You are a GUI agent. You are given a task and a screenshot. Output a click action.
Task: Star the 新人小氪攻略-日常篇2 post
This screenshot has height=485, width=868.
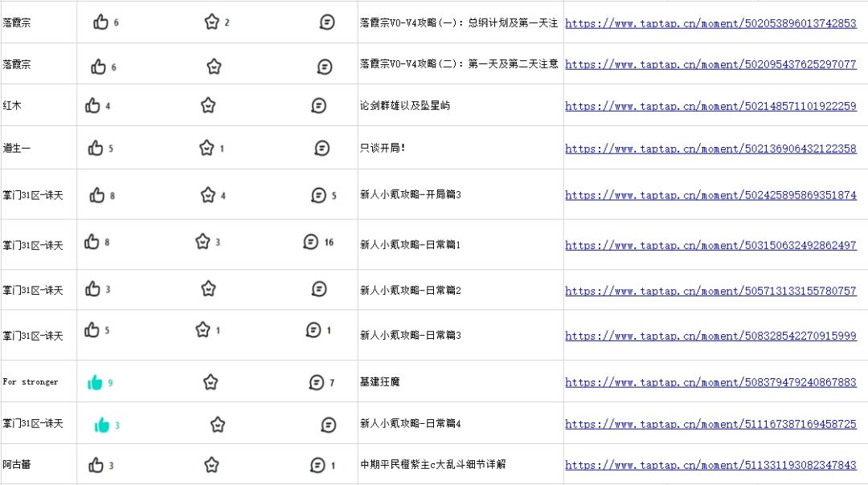pyautogui.click(x=208, y=288)
